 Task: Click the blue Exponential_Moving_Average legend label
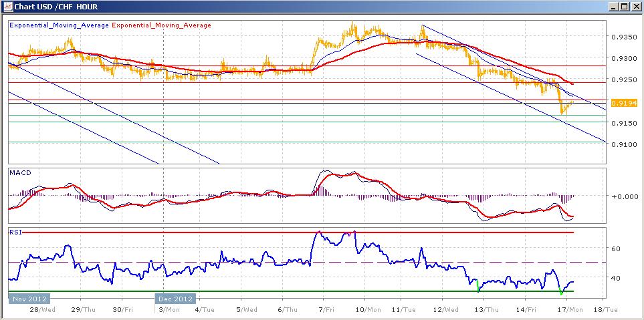[59, 25]
